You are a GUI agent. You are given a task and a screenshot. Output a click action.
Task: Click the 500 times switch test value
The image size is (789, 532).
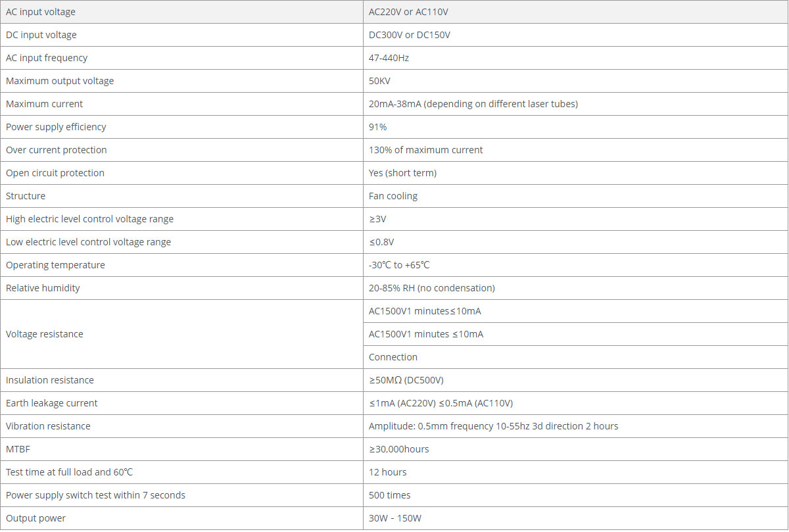tap(389, 495)
